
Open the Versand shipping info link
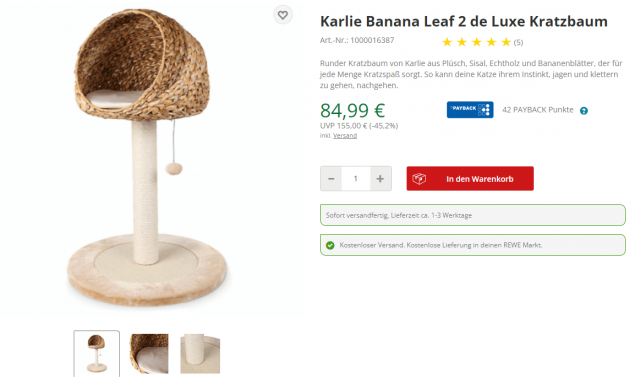pos(345,136)
